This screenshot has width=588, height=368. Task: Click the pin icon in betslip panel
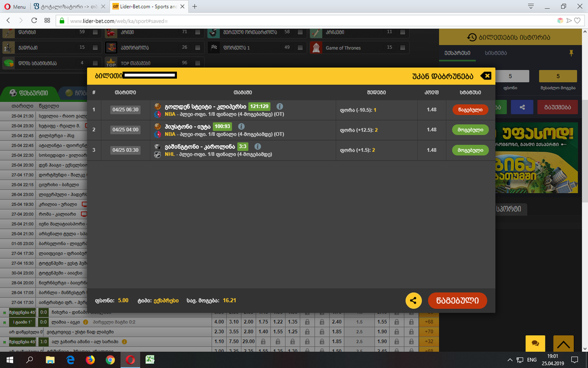pyautogui.click(x=571, y=53)
